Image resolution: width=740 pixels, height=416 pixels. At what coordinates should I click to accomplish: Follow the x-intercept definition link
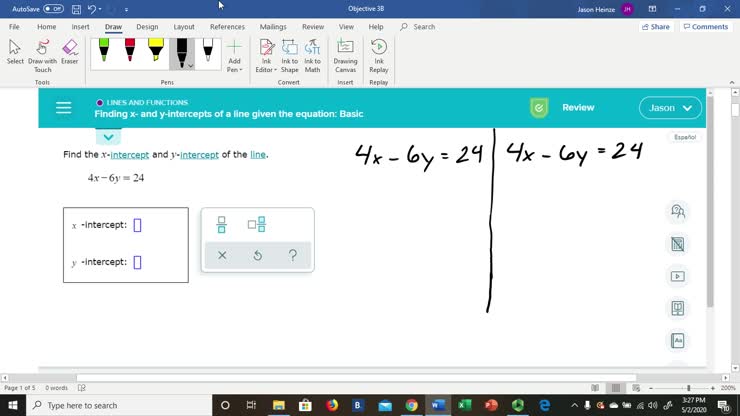pyautogui.click(x=129, y=155)
